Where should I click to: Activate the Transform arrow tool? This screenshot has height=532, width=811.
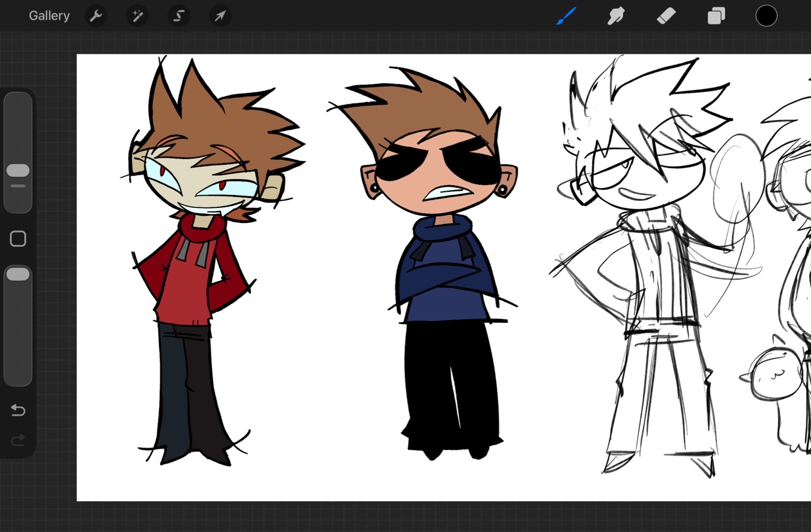point(220,16)
